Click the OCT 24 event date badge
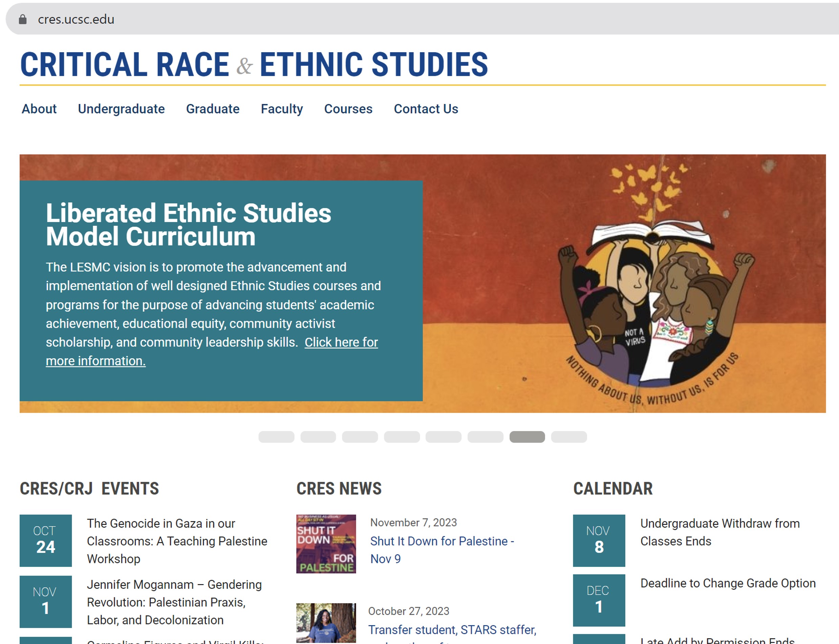This screenshot has width=839, height=644. pyautogui.click(x=46, y=540)
